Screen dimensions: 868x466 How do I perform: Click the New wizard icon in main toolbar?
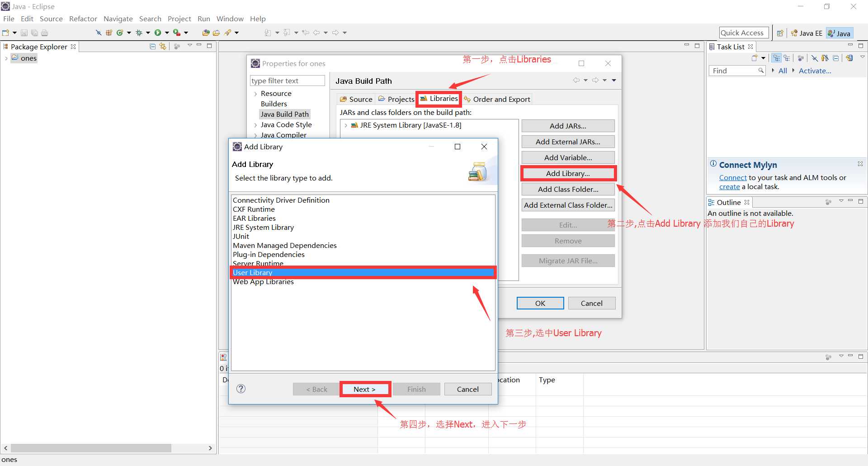[5, 33]
